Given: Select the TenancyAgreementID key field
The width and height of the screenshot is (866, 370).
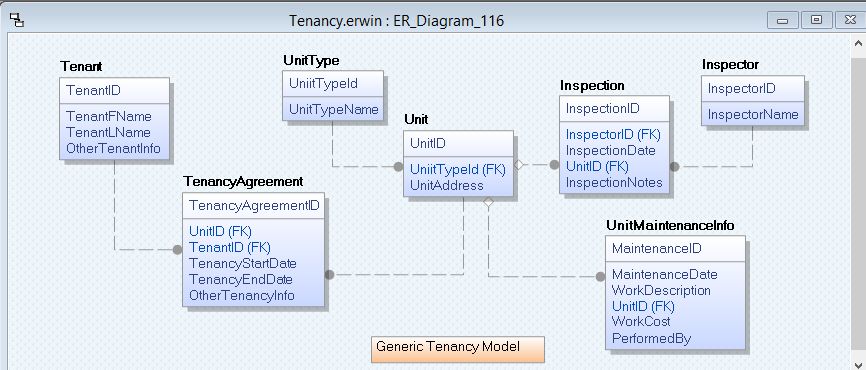Looking at the screenshot, I should pos(254,205).
